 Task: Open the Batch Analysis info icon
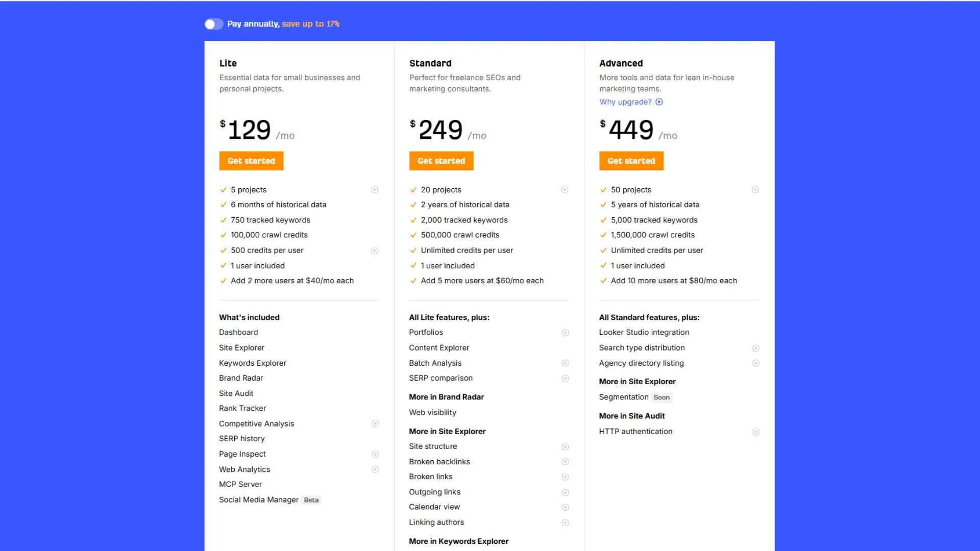[565, 363]
